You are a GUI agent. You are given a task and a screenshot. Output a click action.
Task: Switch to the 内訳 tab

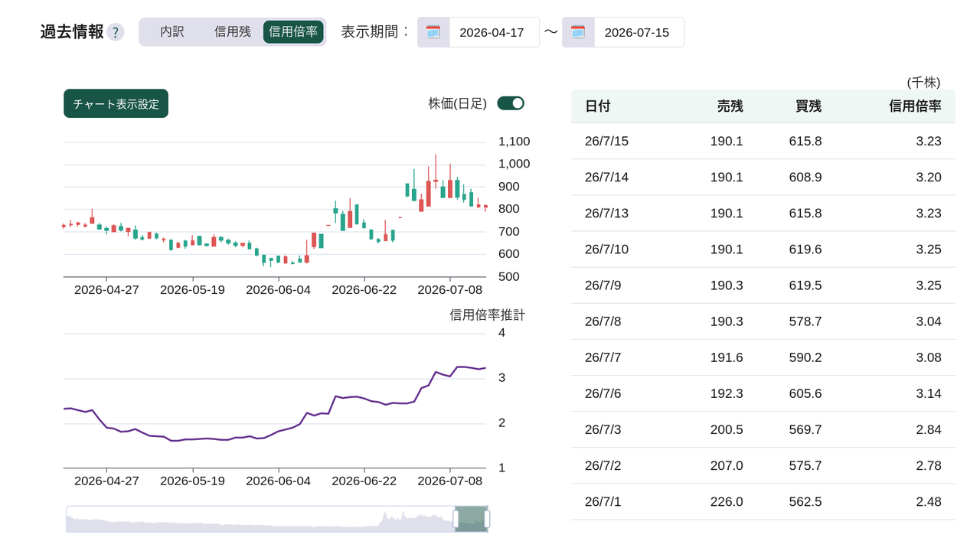[172, 32]
